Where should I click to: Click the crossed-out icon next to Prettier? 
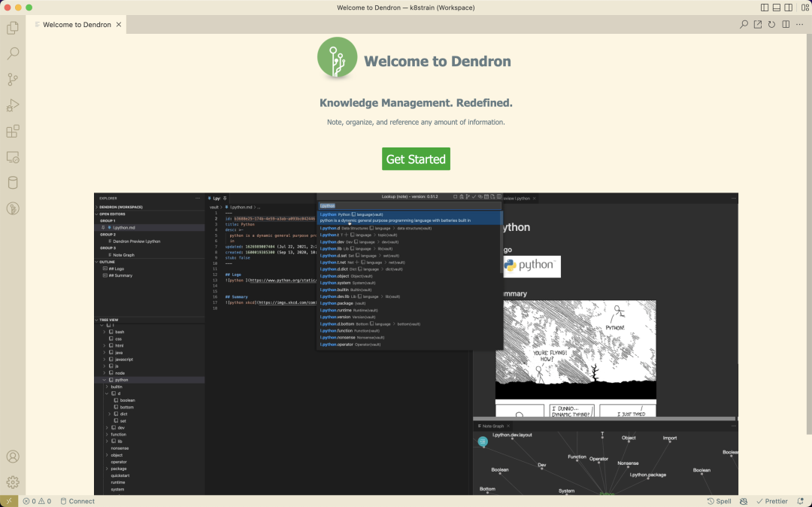[x=744, y=501]
